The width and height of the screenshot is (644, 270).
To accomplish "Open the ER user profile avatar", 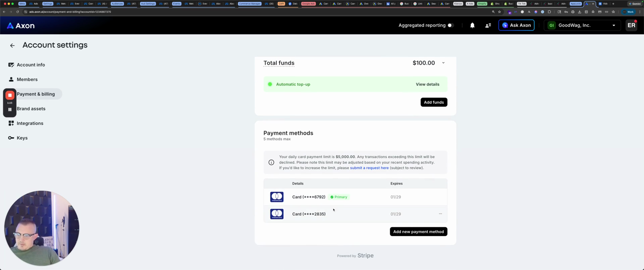I will click(x=631, y=25).
